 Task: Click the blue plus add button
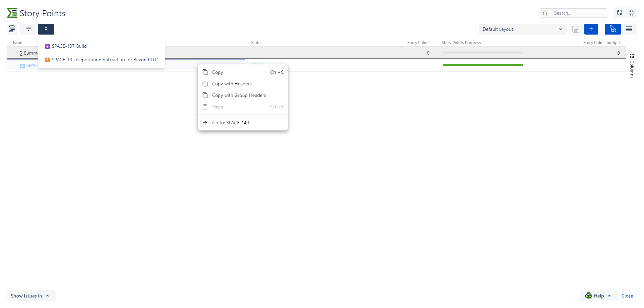pyautogui.click(x=591, y=29)
